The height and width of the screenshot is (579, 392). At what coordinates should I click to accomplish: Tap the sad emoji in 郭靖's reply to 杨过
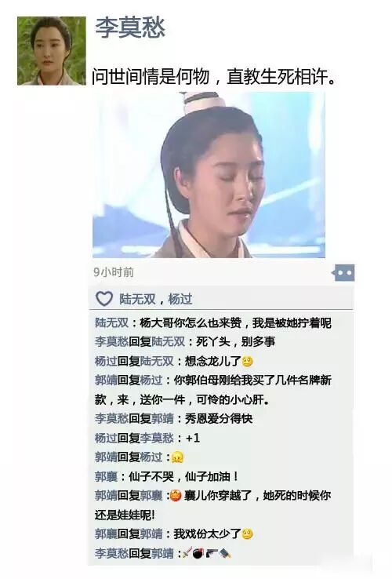click(178, 457)
